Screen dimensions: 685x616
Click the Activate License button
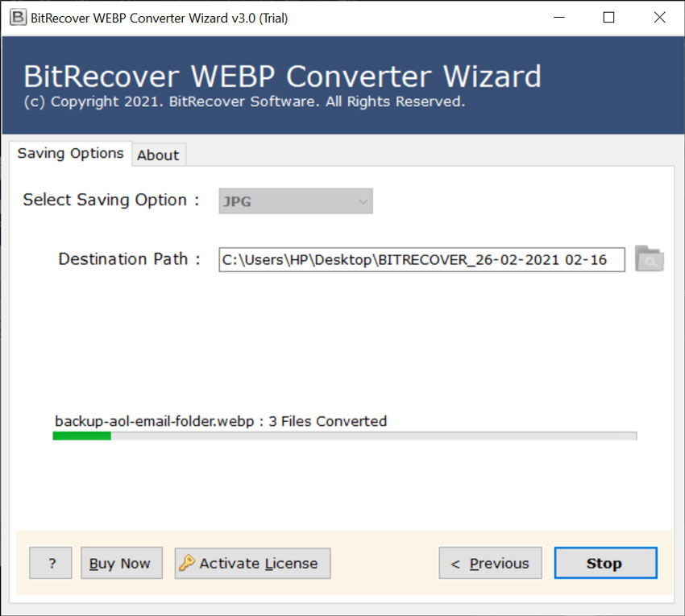[x=252, y=563]
